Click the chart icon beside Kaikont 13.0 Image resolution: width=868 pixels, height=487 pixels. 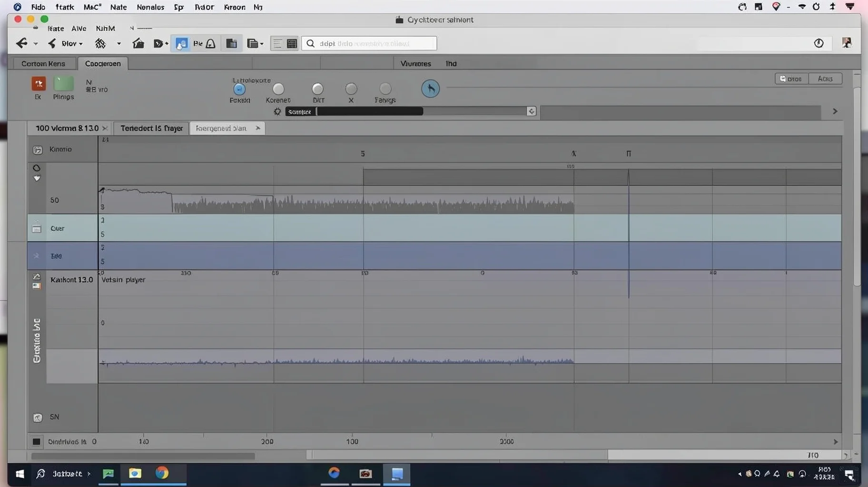37,277
